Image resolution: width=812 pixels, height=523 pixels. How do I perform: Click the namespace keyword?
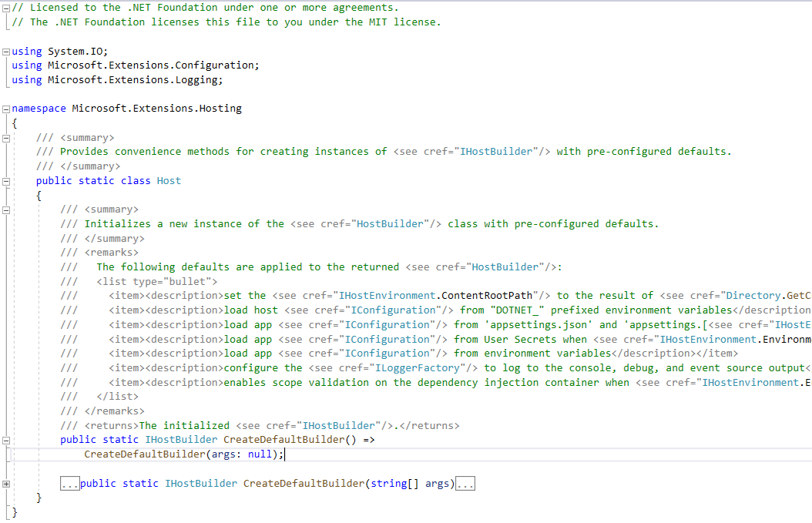39,108
